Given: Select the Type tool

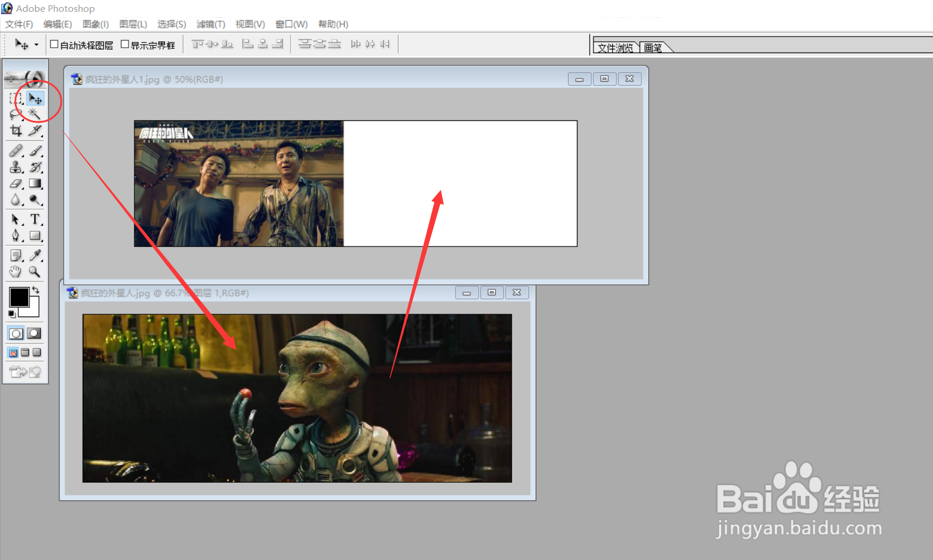Looking at the screenshot, I should pyautogui.click(x=35, y=220).
